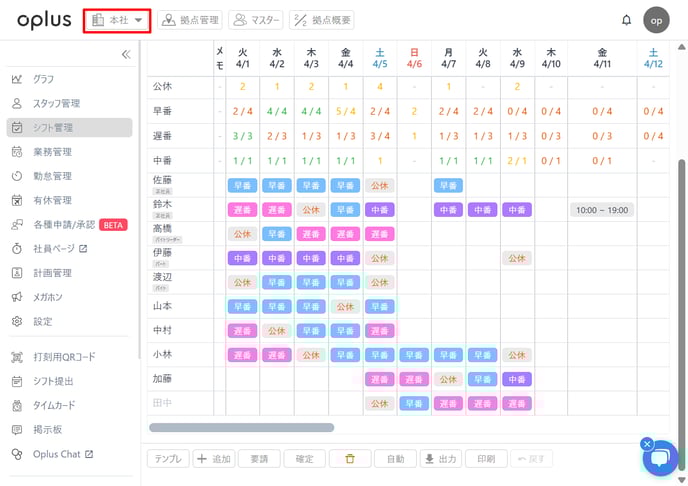688x486 pixels.
Task: Click the 追加 add button
Action: (213, 459)
